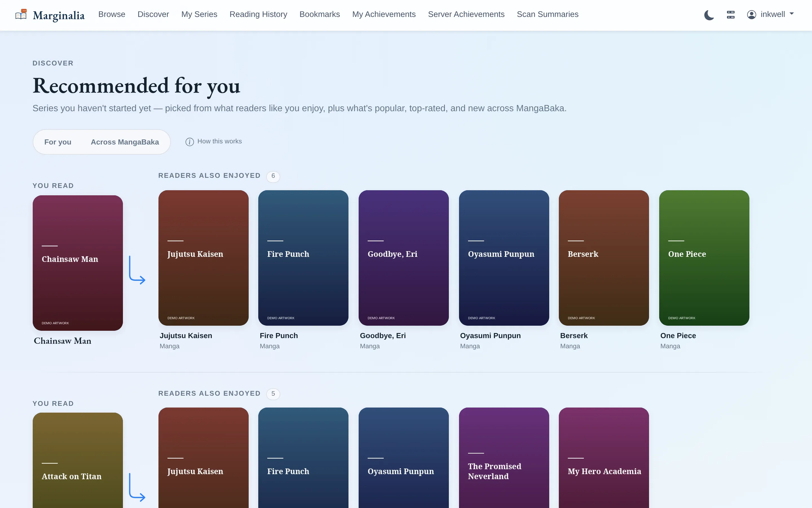Click One Piece title text below cover
Viewport: 812px width, 508px height.
coord(678,336)
